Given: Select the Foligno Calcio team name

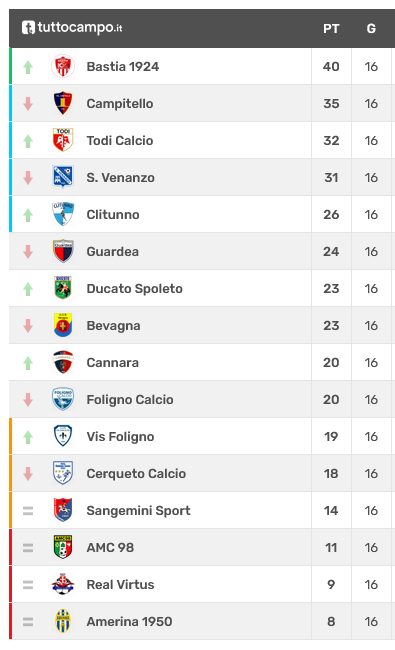Looking at the screenshot, I should click(x=130, y=399).
